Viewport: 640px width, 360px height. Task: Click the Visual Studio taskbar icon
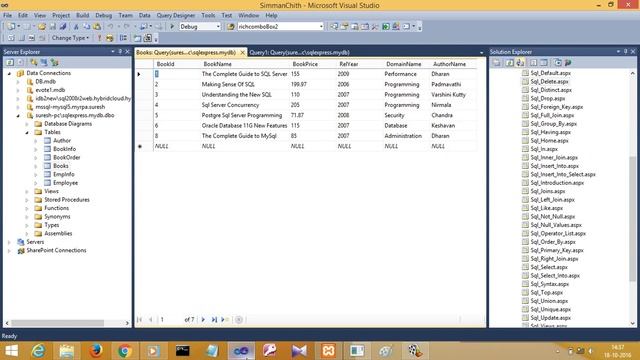tap(241, 351)
